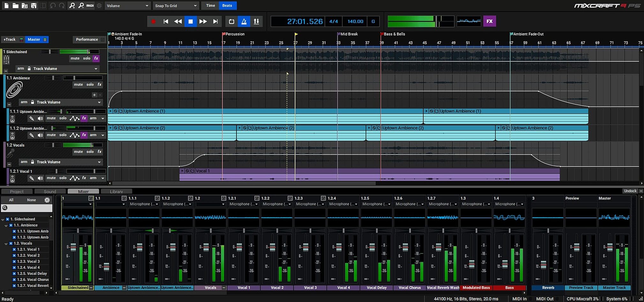Mute the 1.1 Ambience track
Image resolution: width=644 pixels, height=302 pixels.
coord(78,85)
